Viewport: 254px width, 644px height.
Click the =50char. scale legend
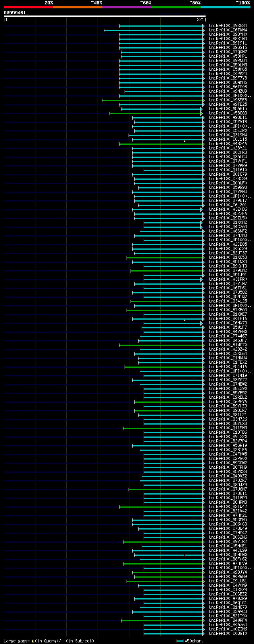[x=190, y=641]
